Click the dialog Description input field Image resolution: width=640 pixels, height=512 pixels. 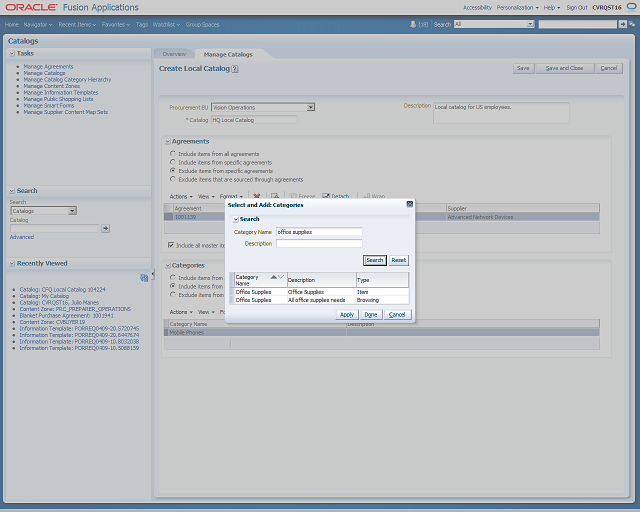[x=319, y=243]
